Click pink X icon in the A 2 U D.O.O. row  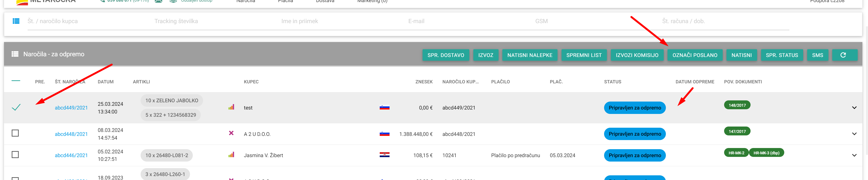(x=231, y=133)
